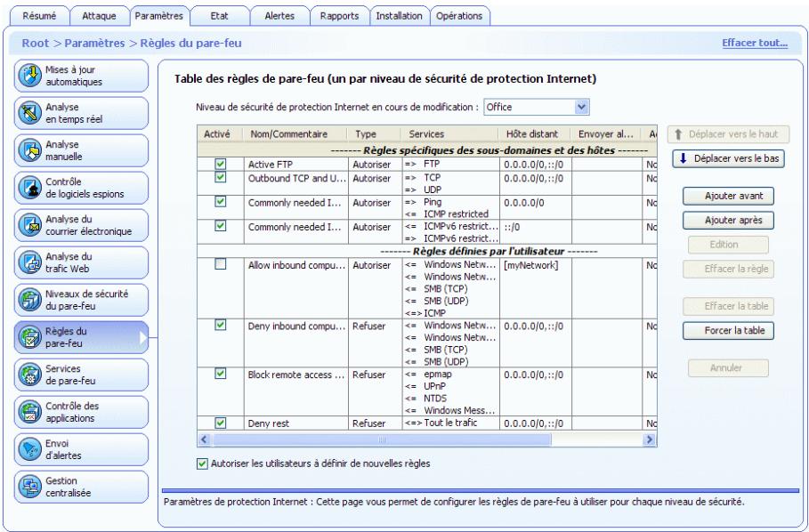Select Analyse du trafic Web icon
This screenshot has height=532, width=809.
point(30,262)
